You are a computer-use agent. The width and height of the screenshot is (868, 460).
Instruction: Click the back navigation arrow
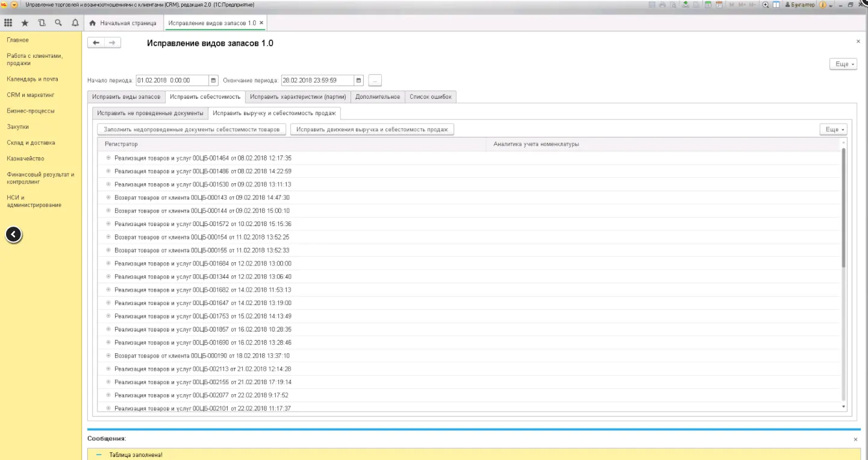[96, 43]
